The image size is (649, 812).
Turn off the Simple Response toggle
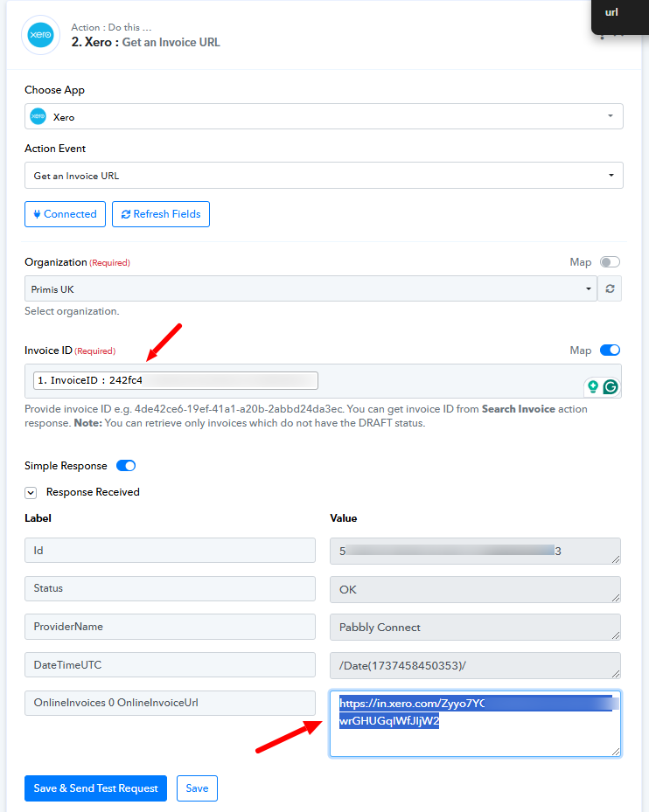coord(126,466)
